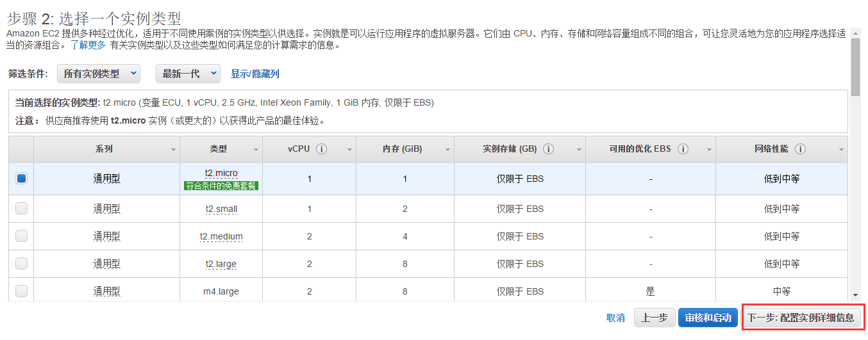Open sort arrow on 类型 column header
The height and width of the screenshot is (340, 868).
click(x=256, y=150)
